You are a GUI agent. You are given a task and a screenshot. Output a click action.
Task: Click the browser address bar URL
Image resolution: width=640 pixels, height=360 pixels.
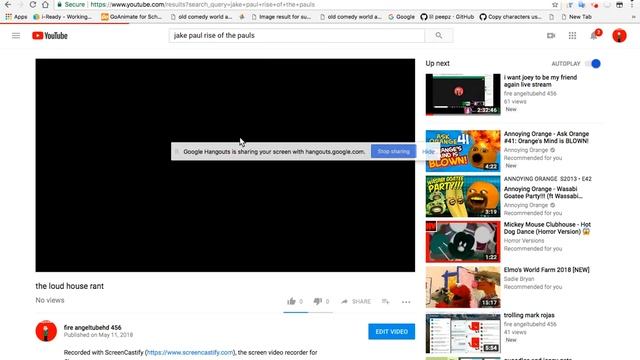(202, 5)
